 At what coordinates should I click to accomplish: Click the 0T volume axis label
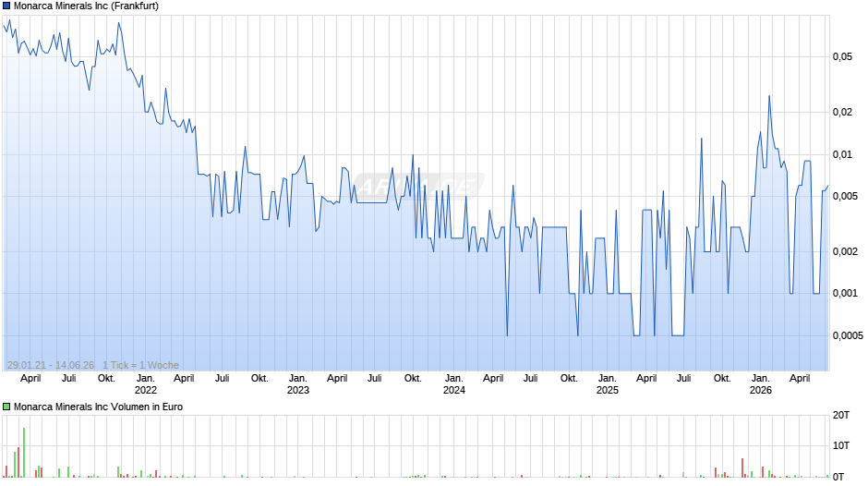(x=838, y=477)
